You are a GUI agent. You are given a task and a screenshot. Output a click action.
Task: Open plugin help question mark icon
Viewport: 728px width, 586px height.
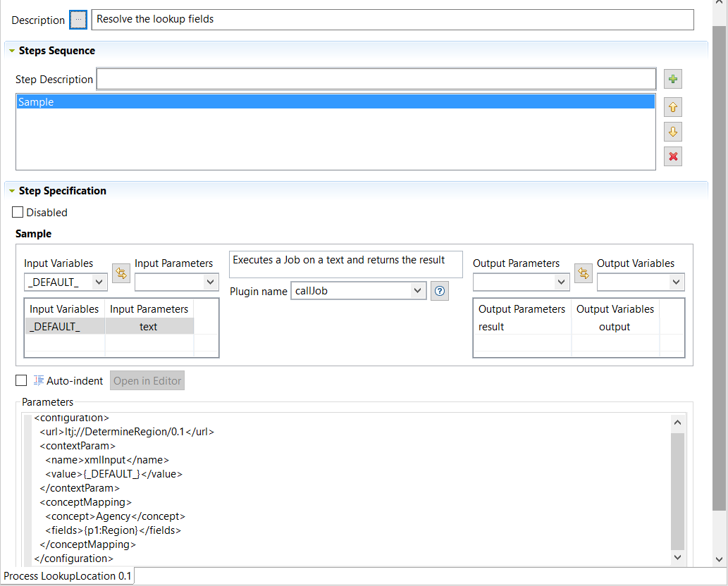click(440, 291)
